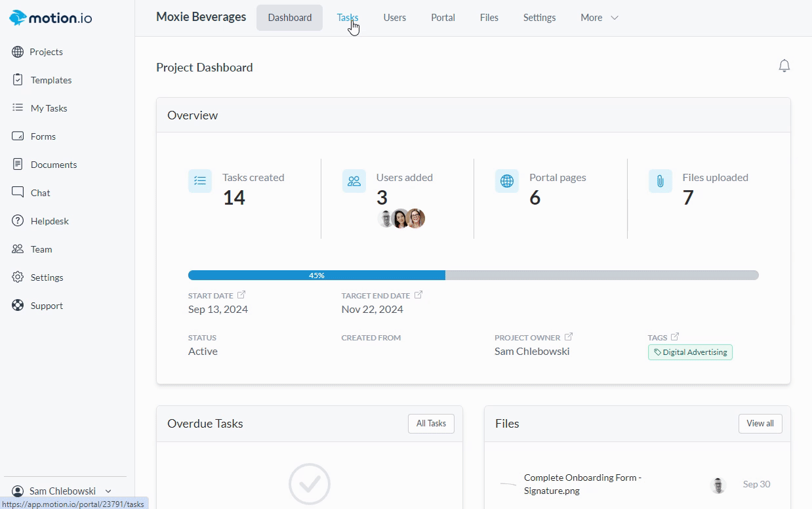
Task: Click the View all files button
Action: coord(760,424)
